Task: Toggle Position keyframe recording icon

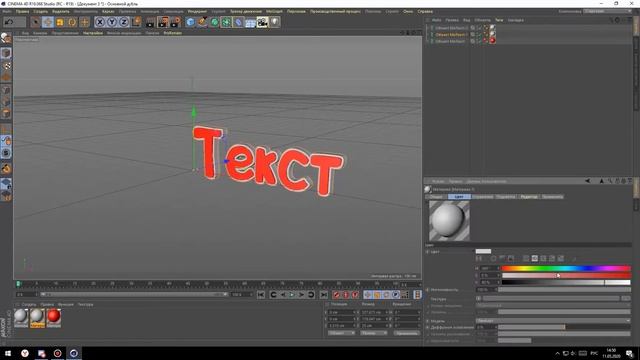Action: tap(368, 294)
